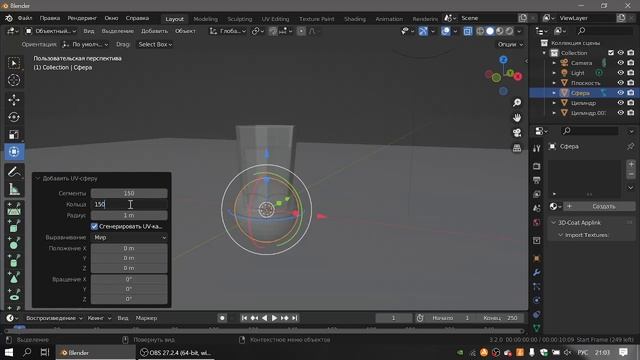
Task: Open the Опции dropdown
Action: [x=510, y=44]
